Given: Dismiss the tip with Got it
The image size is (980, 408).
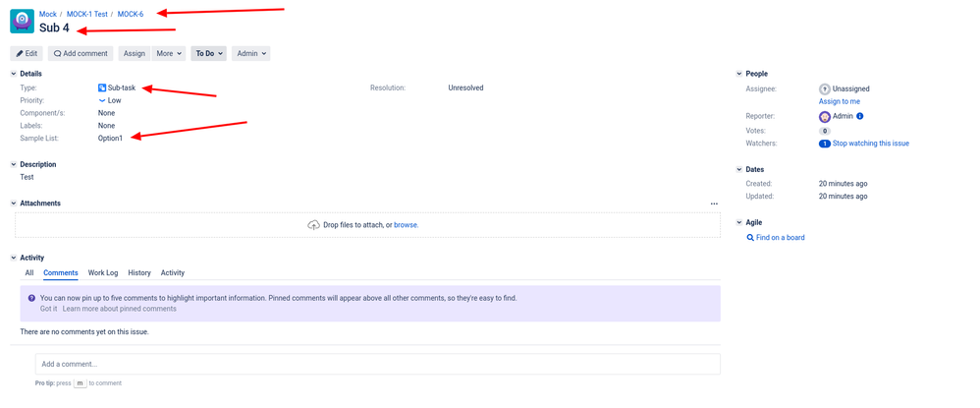Looking at the screenshot, I should tap(49, 309).
